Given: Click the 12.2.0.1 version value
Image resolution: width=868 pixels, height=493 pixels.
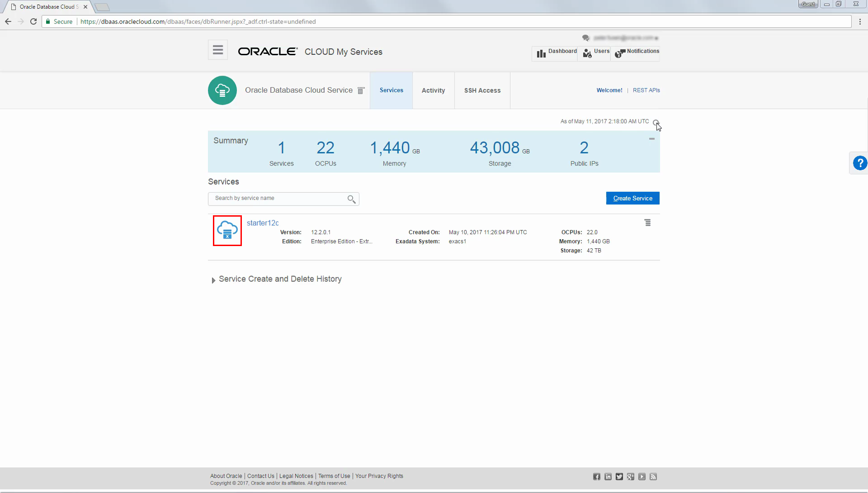Looking at the screenshot, I should click(x=321, y=232).
